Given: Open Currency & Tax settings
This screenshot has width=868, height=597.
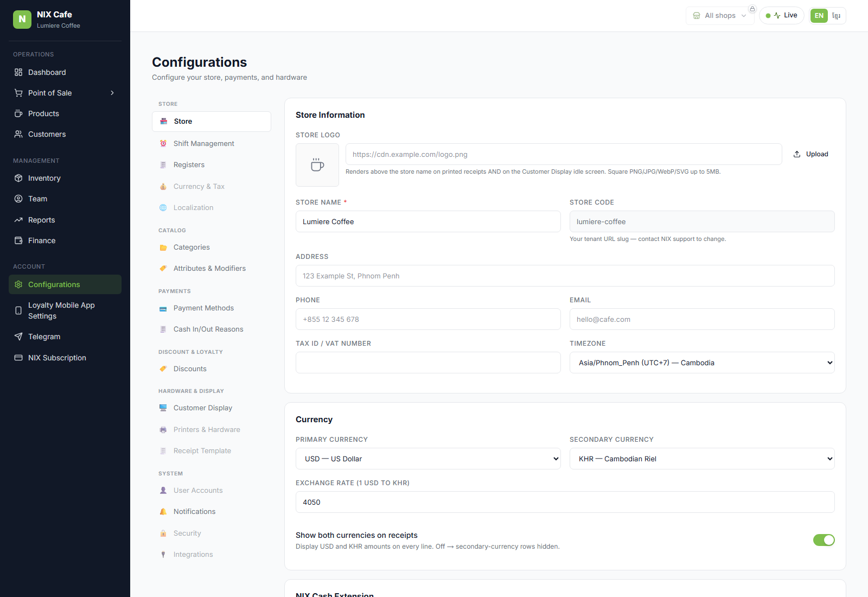Looking at the screenshot, I should [212, 186].
